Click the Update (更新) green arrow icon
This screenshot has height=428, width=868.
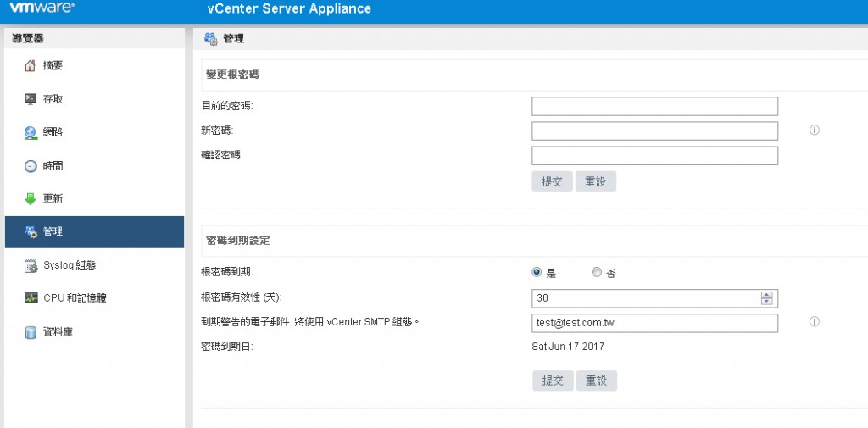[31, 199]
